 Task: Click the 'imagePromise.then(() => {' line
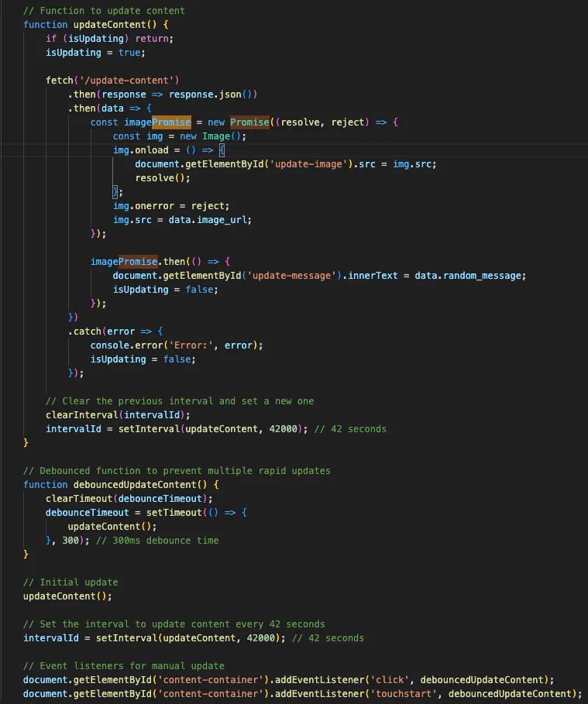click(x=160, y=261)
